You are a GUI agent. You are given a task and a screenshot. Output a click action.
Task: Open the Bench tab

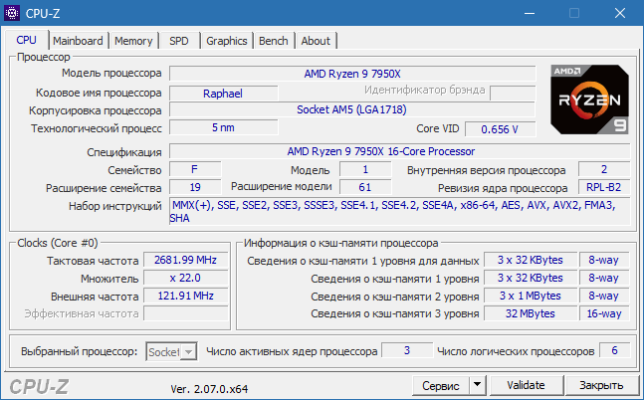pyautogui.click(x=274, y=41)
